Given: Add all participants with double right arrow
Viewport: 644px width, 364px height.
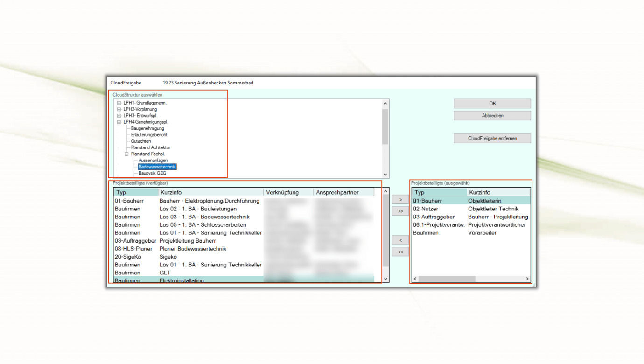Looking at the screenshot, I should [400, 211].
